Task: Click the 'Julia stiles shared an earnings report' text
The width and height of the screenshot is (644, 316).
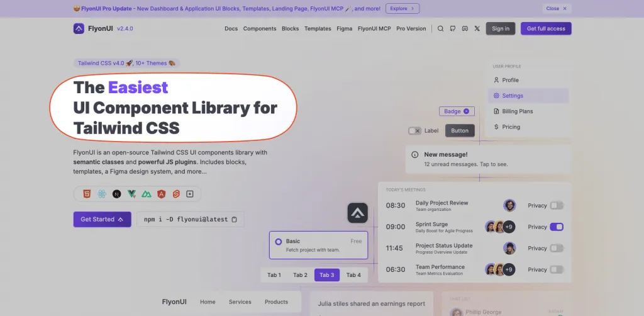Action: [371, 303]
